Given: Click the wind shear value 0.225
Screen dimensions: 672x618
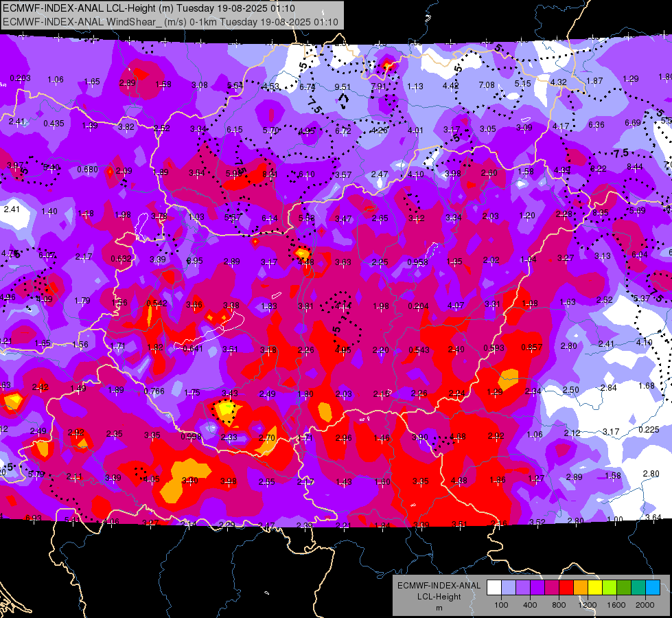Looking at the screenshot, I should [649, 430].
